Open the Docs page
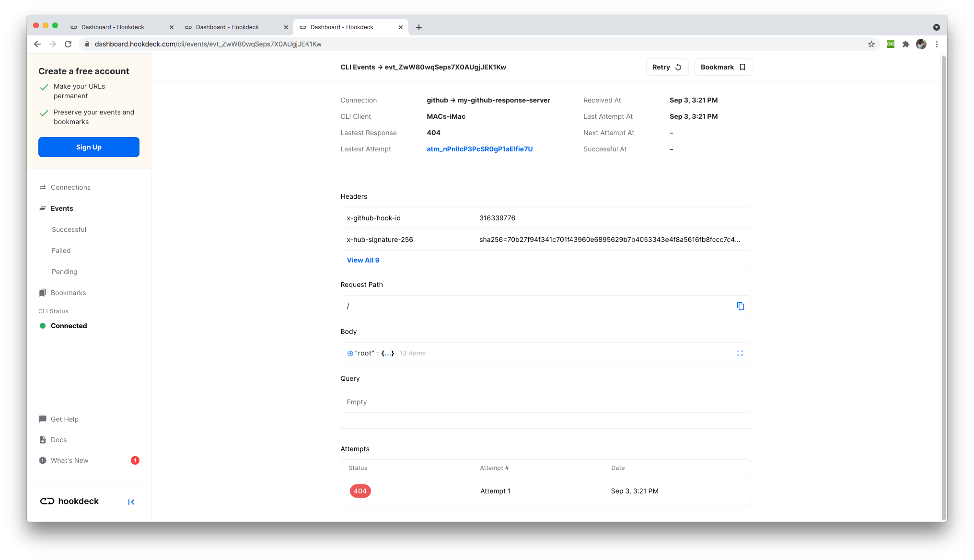Image resolution: width=974 pixels, height=560 pixels. 58,440
